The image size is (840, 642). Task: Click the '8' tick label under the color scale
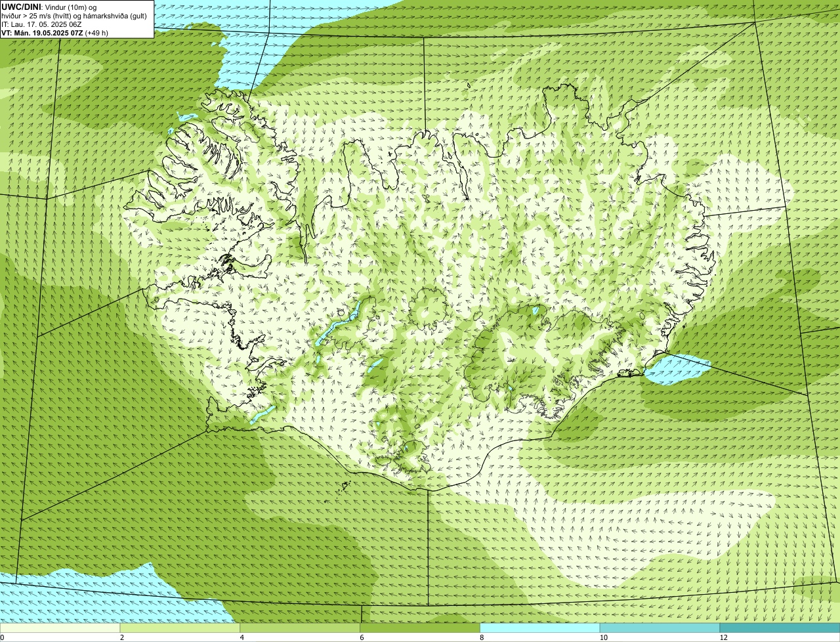tap(482, 637)
